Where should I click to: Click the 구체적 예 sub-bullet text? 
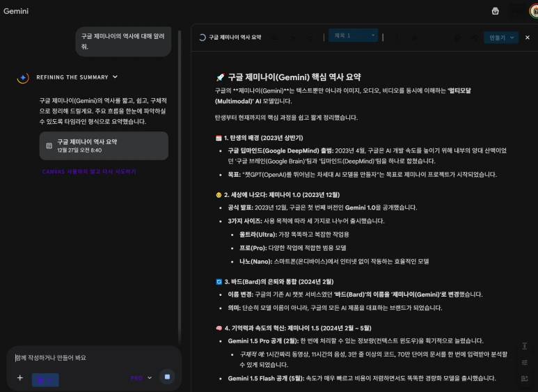click(373, 359)
